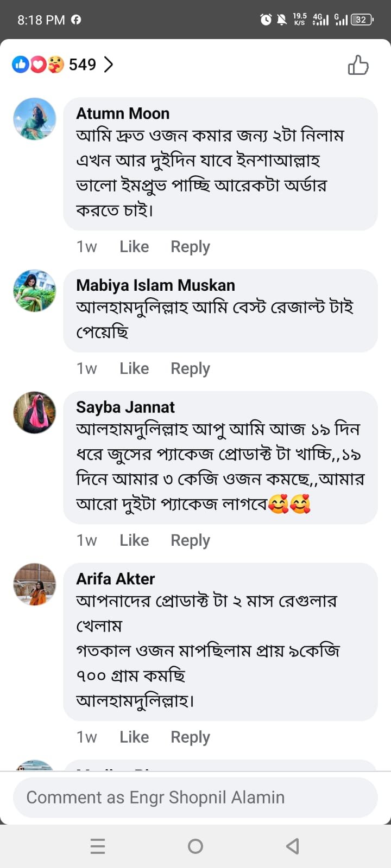Open Sayba Jannat's profile picture

pyautogui.click(x=35, y=412)
